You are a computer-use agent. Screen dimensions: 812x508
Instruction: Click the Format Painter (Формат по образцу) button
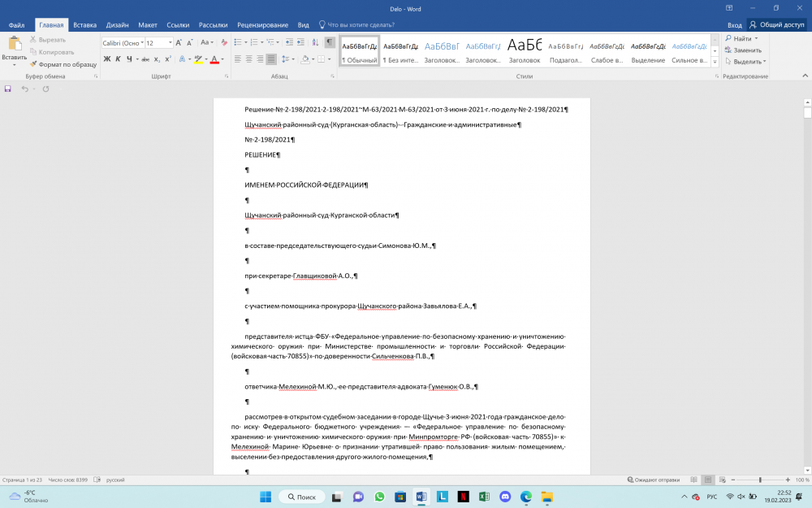tap(63, 63)
